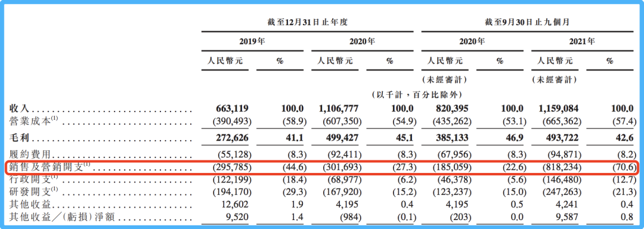Select the 其他收益/(虧損)淨額 row label
The height and width of the screenshot is (229, 644).
pos(57,215)
